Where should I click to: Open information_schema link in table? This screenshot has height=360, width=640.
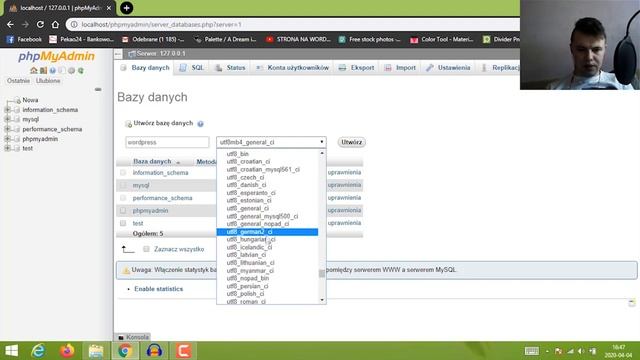[x=160, y=173]
